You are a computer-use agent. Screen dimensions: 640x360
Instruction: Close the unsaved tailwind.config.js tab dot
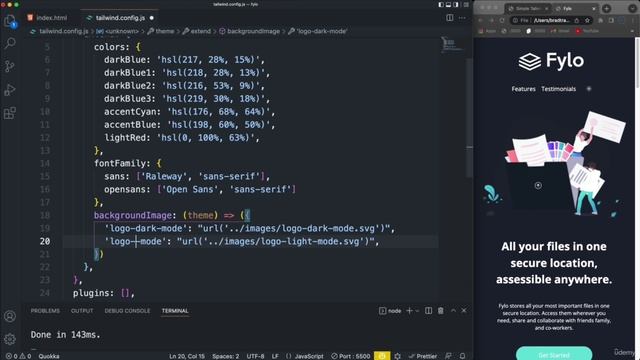pos(151,18)
